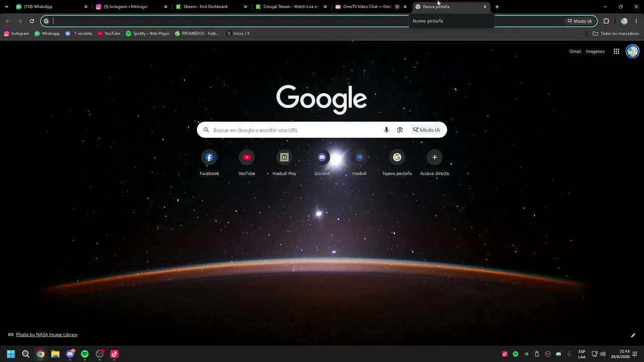Image resolution: width=644 pixels, height=362 pixels.
Task: Open the Google account avatar on the page
Action: point(632,51)
